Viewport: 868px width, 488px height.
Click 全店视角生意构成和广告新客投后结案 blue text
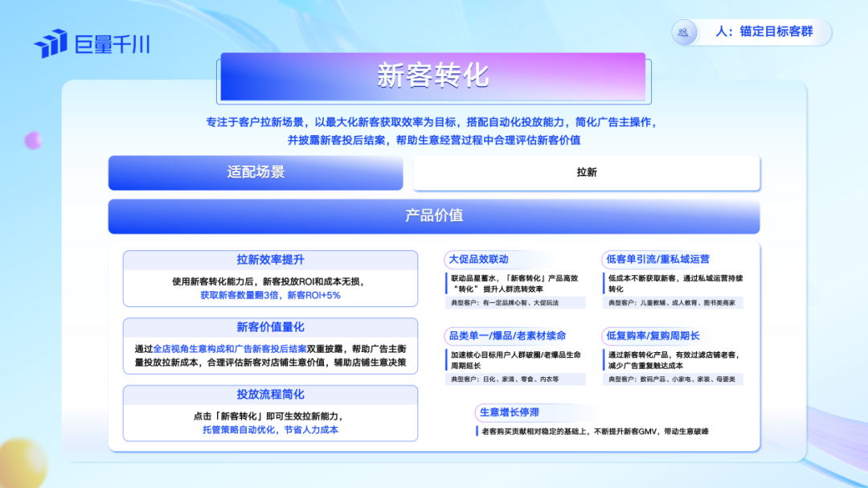[x=230, y=349]
